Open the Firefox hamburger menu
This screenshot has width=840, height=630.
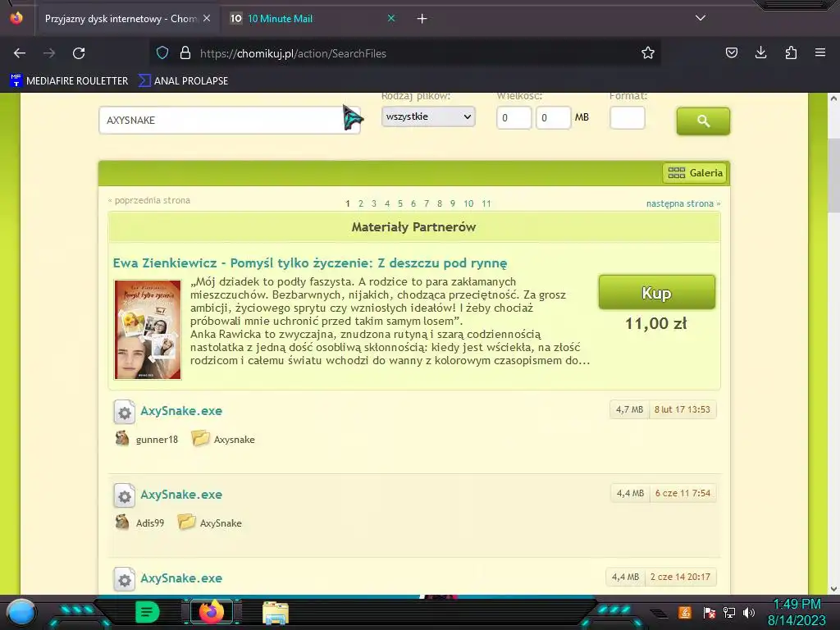[820, 53]
